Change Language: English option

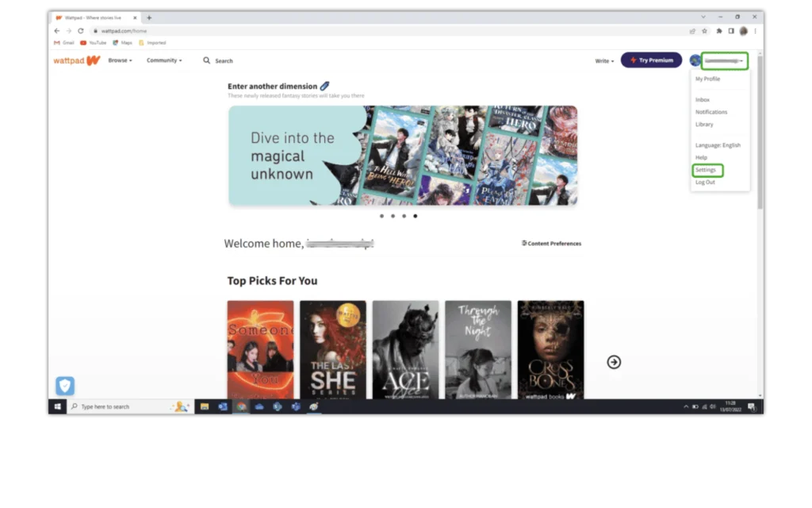718,145
